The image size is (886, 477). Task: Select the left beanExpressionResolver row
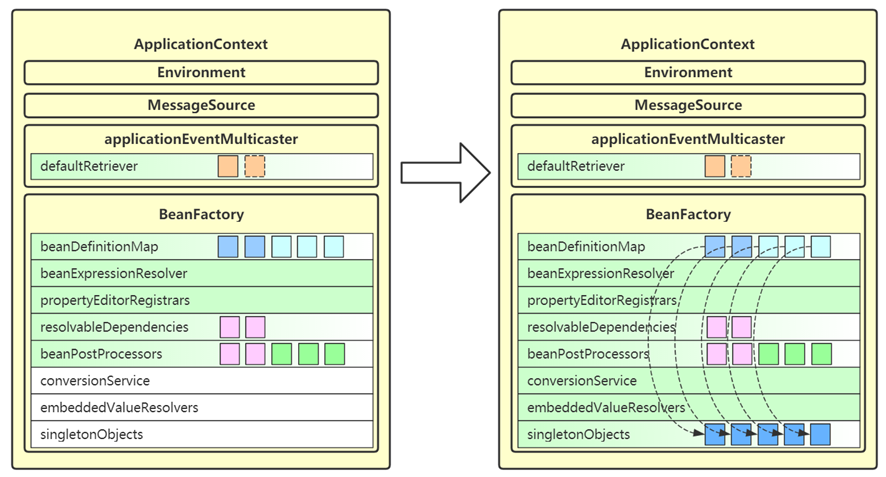[x=202, y=274]
